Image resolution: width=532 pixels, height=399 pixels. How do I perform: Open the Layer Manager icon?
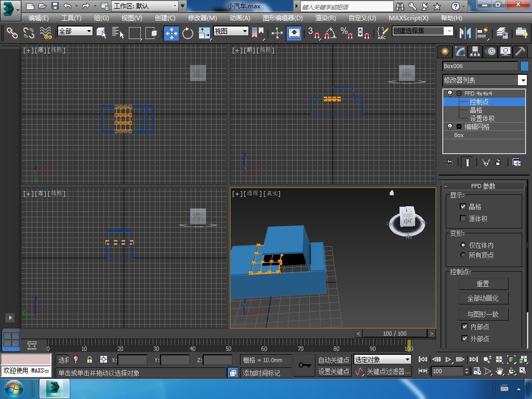click(x=501, y=33)
